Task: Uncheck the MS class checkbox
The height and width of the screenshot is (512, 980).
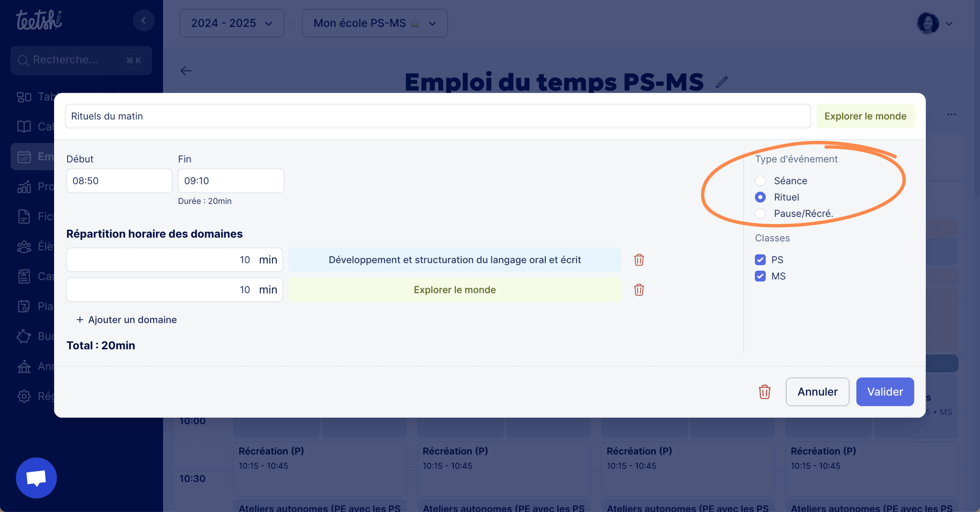Action: [760, 276]
